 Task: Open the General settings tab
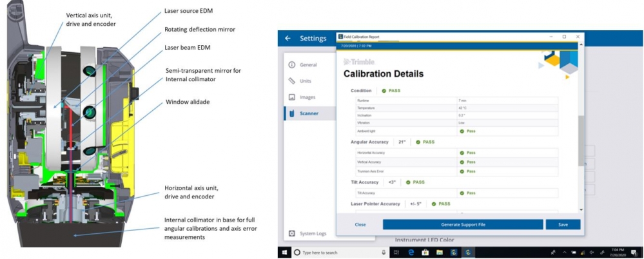tap(309, 65)
